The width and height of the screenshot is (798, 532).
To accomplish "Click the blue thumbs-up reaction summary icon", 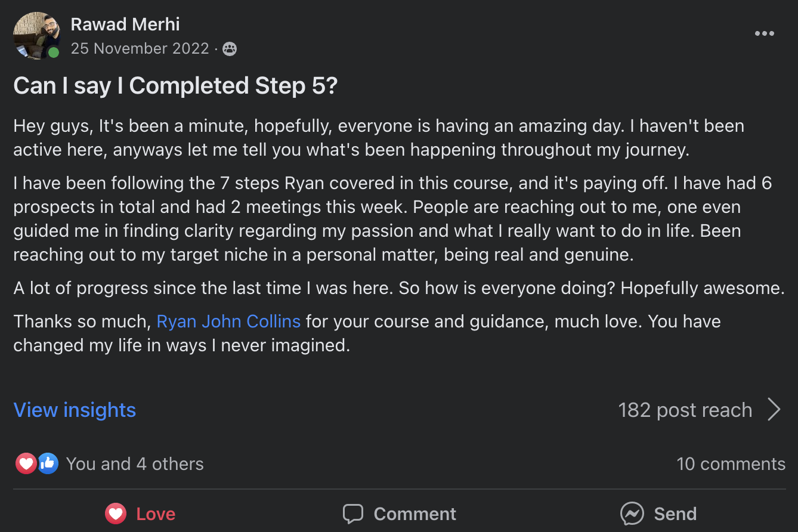I will (48, 464).
